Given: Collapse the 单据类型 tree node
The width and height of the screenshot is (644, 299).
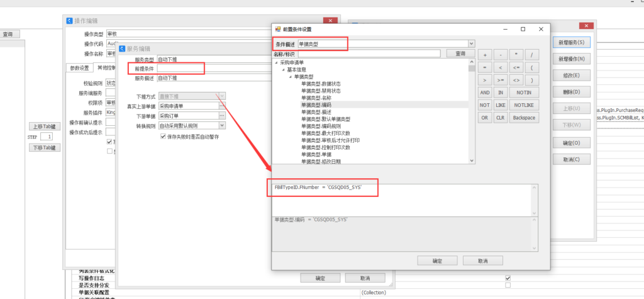Looking at the screenshot, I should tap(291, 77).
